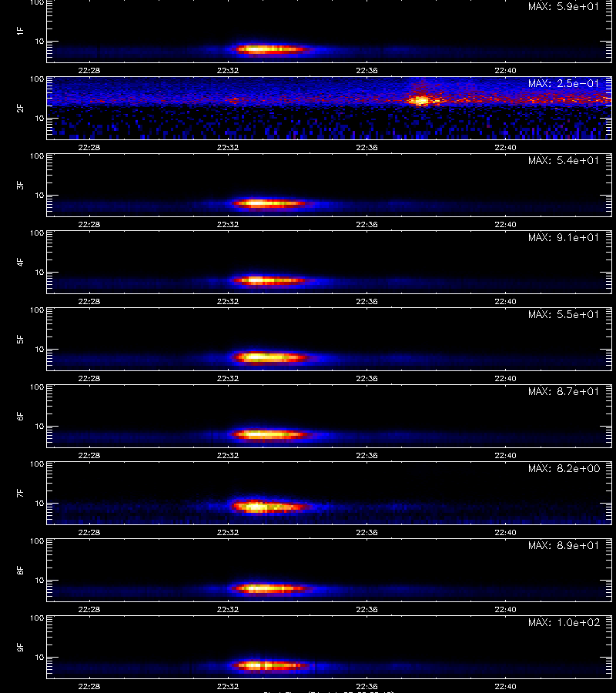This screenshot has height=693, width=616.
Task: Click the MAX: 2.5e-01 label in panel 2F
Action: [x=564, y=83]
